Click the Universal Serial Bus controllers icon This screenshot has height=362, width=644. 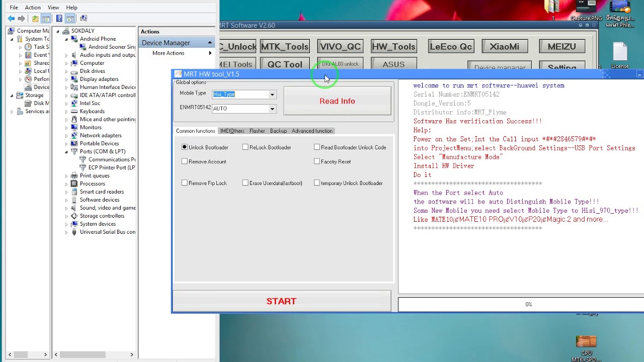[74, 232]
